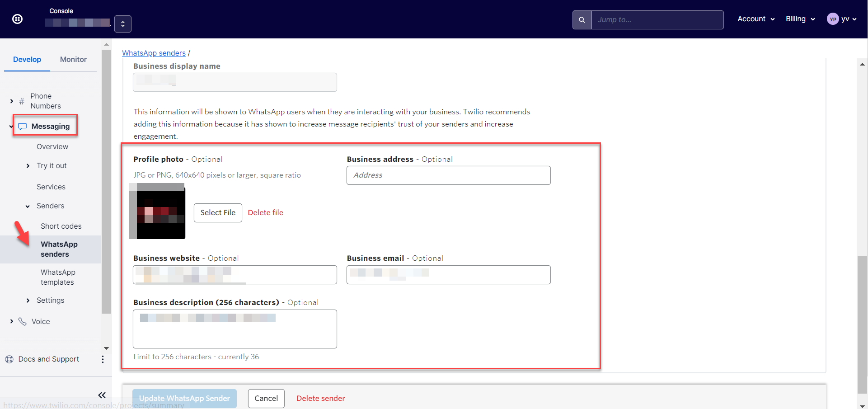
Task: Collapse the sidebar with double chevron
Action: point(102,395)
